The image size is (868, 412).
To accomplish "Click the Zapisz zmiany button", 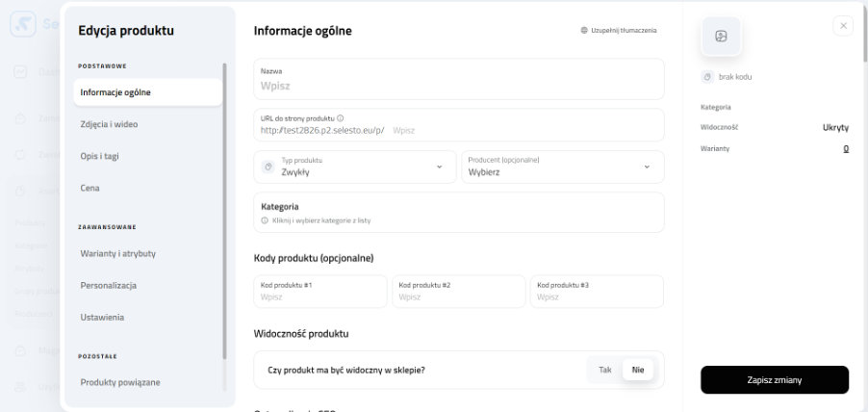I will [x=775, y=380].
